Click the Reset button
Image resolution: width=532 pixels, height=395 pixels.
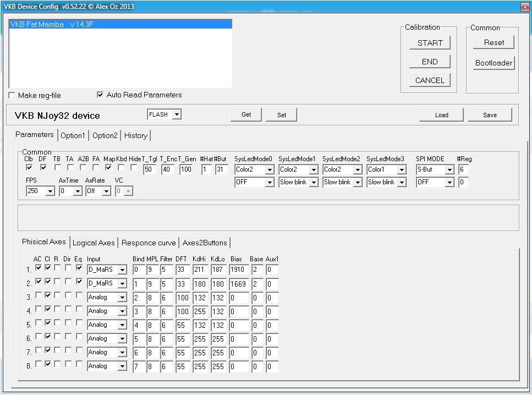[x=493, y=42]
